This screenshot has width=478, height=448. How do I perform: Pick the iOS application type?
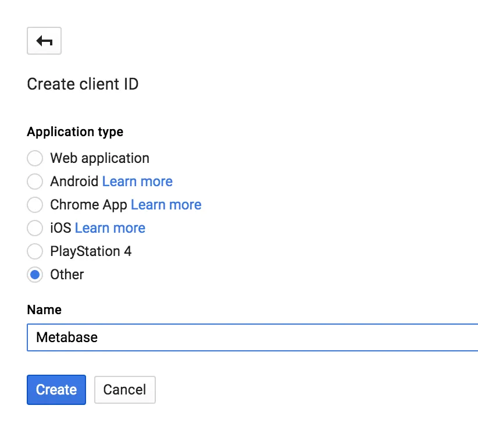(x=35, y=228)
